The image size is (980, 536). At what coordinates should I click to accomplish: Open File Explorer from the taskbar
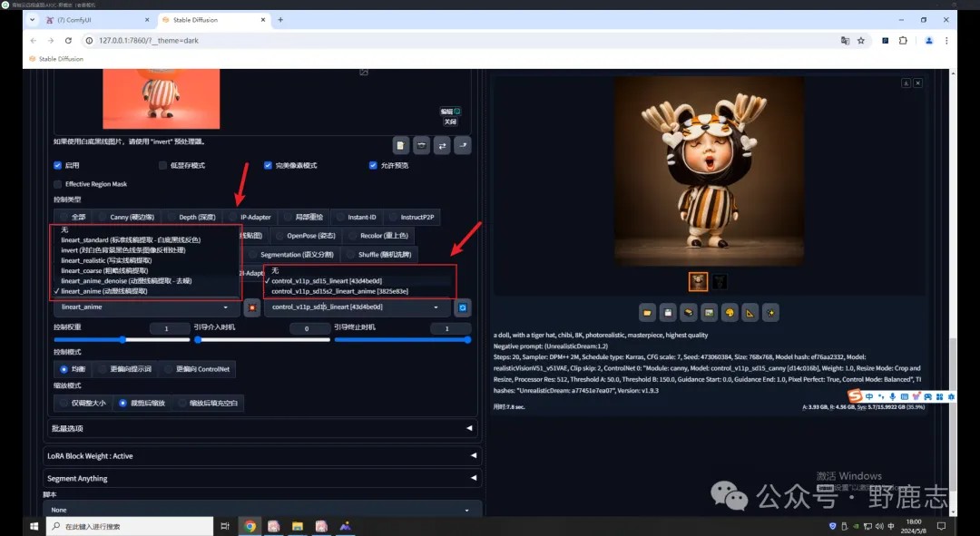(x=298, y=526)
